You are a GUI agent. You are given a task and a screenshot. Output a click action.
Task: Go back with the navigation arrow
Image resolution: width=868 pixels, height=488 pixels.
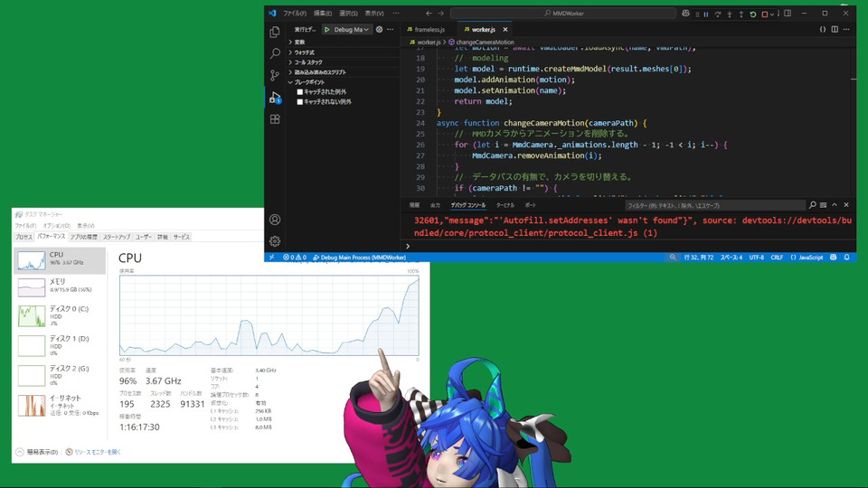tap(429, 14)
